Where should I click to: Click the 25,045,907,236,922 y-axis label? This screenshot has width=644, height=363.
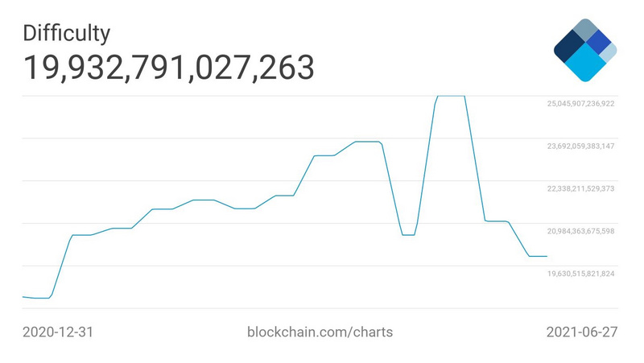click(581, 104)
